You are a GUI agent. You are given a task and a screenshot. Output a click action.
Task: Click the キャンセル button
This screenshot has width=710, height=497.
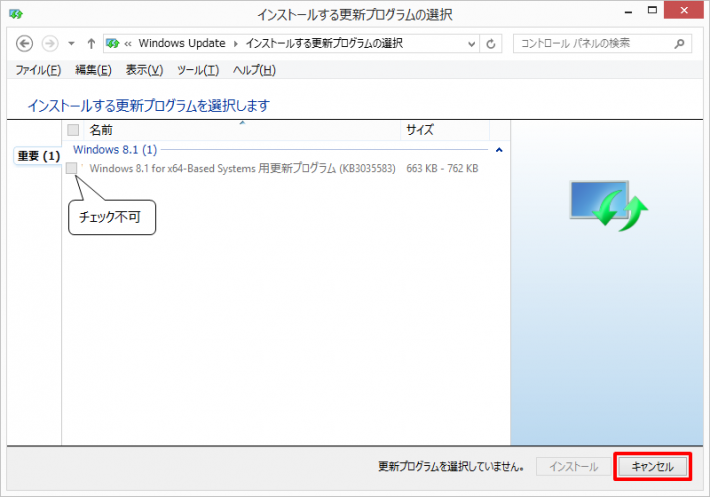coord(652,467)
